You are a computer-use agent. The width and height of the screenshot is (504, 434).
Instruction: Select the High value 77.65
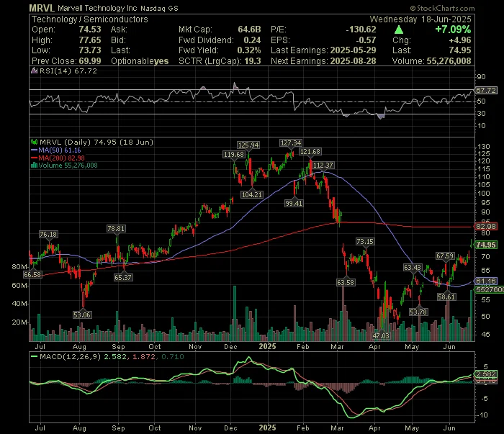90,40
